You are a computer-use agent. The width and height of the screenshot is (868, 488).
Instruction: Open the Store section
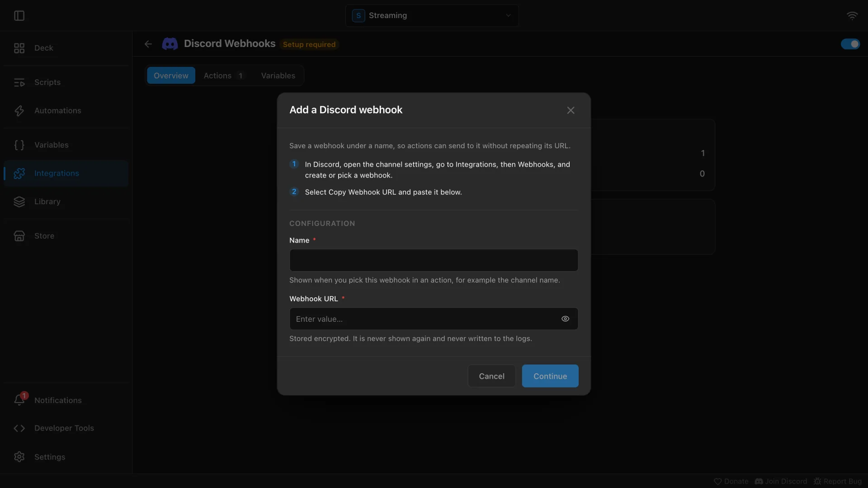click(x=66, y=236)
